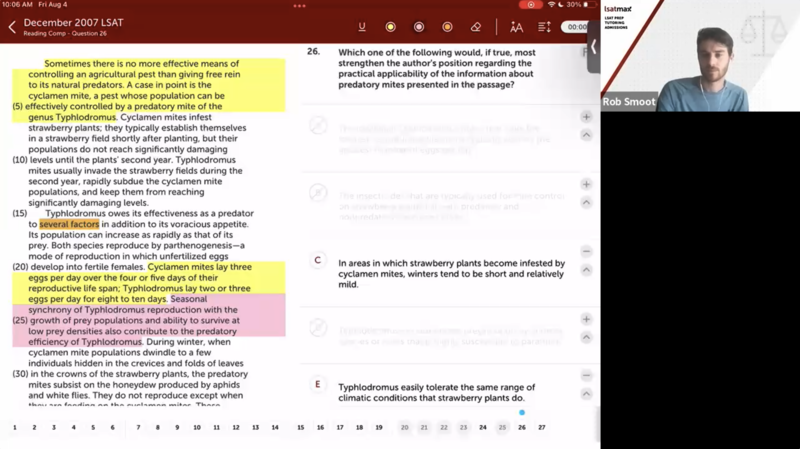Pick the pink highlighter tool
This screenshot has height=449, width=800.
419,27
